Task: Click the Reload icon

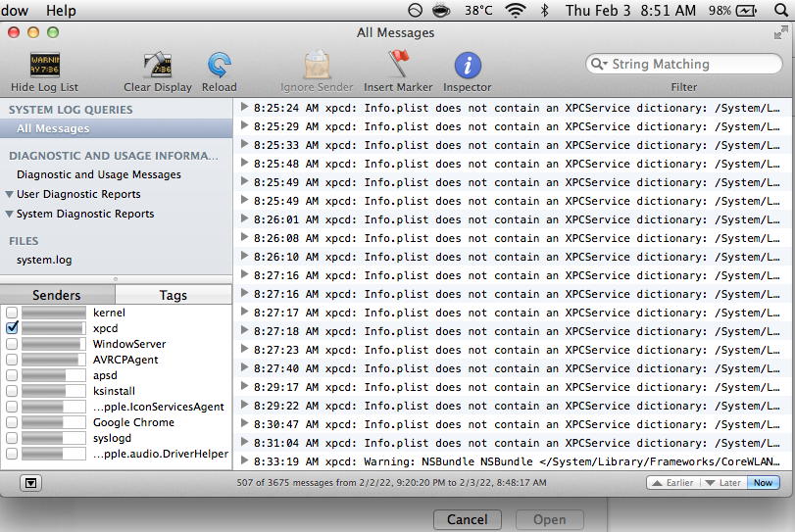Action: pyautogui.click(x=219, y=65)
